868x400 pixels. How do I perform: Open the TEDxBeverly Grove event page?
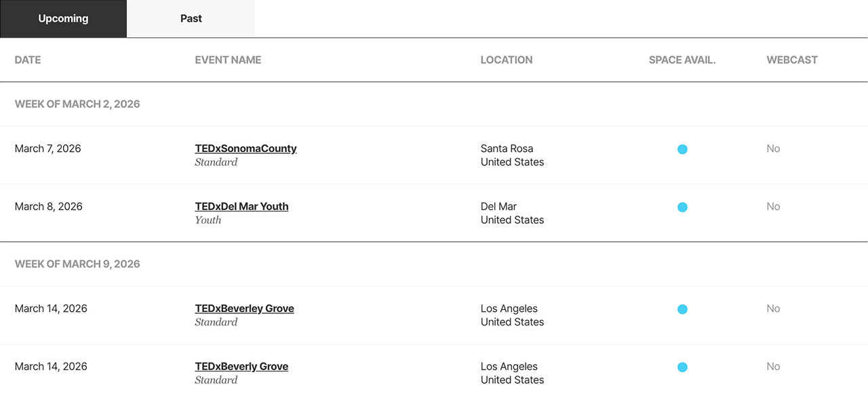pos(241,366)
